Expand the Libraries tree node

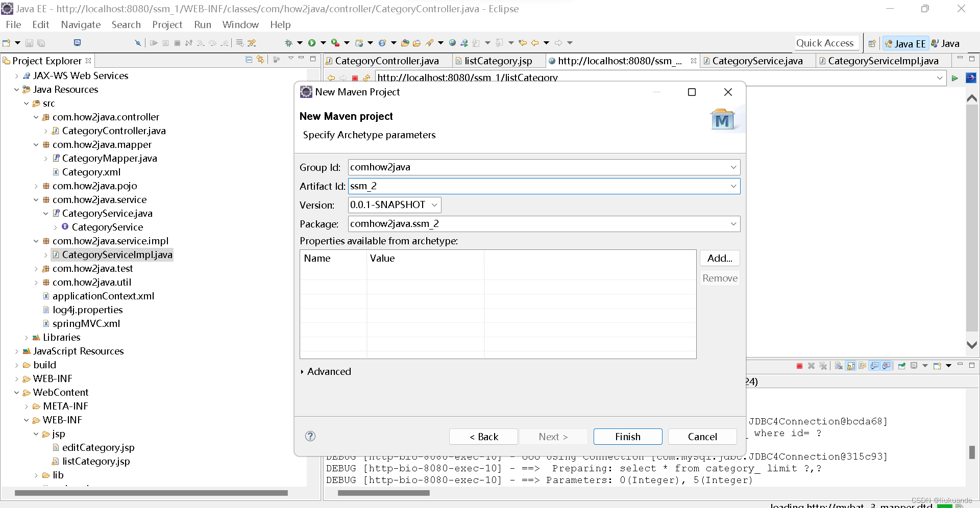pos(27,338)
